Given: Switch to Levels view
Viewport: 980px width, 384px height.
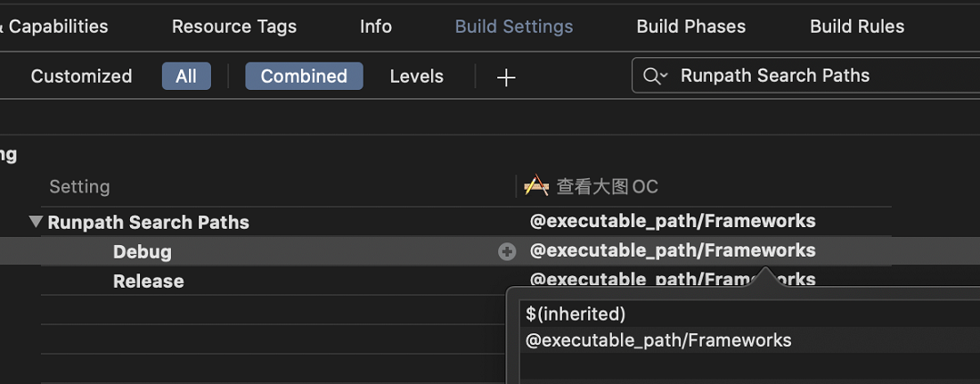Looking at the screenshot, I should (x=416, y=77).
